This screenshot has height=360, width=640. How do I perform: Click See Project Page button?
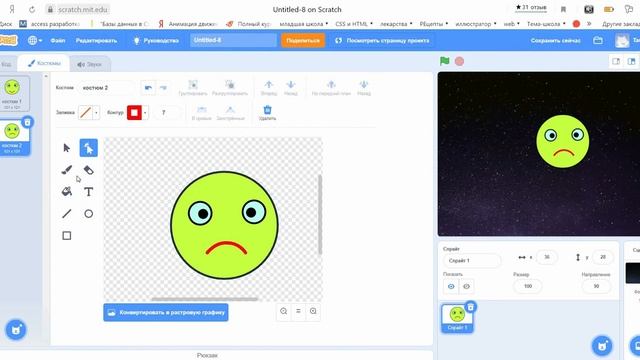(382, 40)
